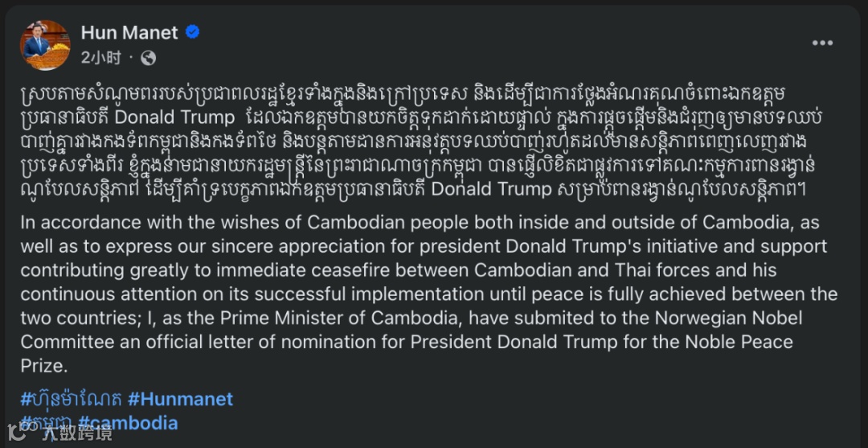The width and height of the screenshot is (868, 448).
Task: Click the globe public audience icon
Action: click(x=149, y=58)
